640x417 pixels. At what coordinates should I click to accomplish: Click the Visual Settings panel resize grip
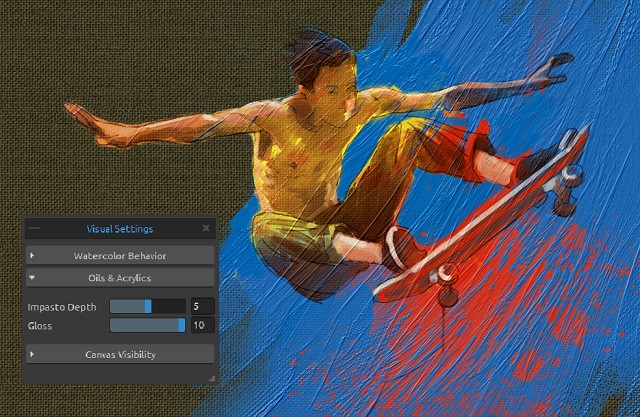[x=212, y=378]
